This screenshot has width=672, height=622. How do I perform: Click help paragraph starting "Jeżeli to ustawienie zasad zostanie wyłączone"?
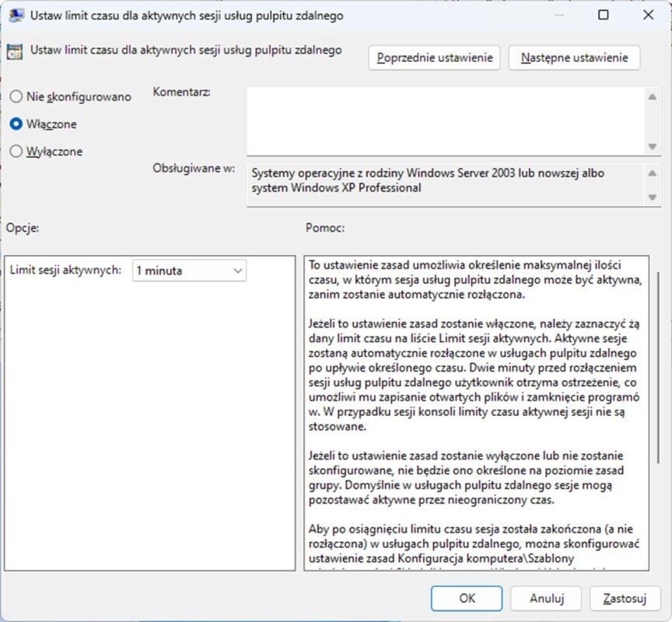pos(466,477)
